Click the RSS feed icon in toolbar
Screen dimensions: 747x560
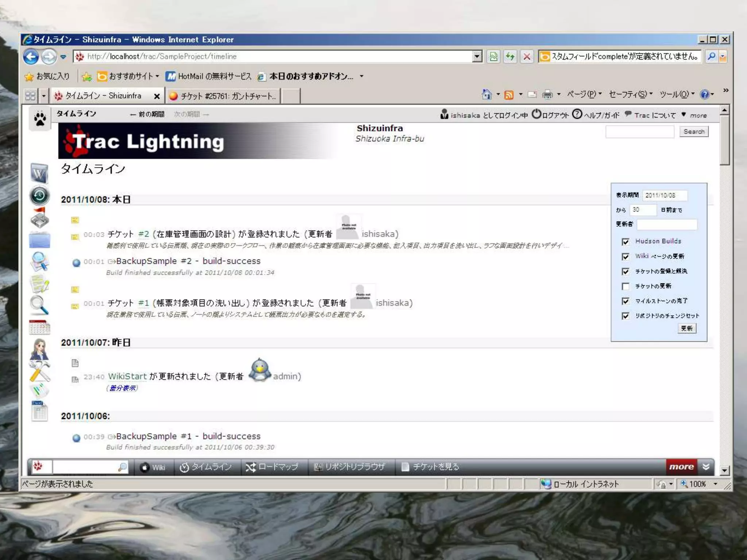click(x=509, y=95)
